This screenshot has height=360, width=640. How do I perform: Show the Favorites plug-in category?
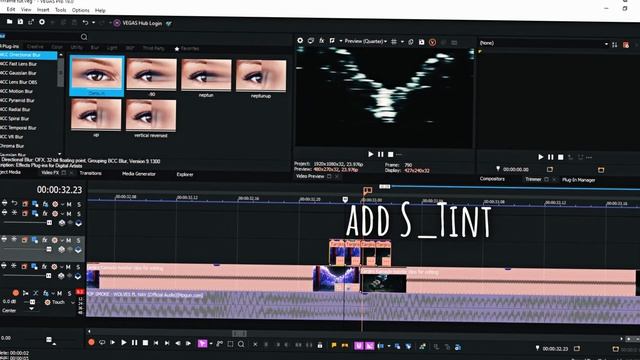187,49
